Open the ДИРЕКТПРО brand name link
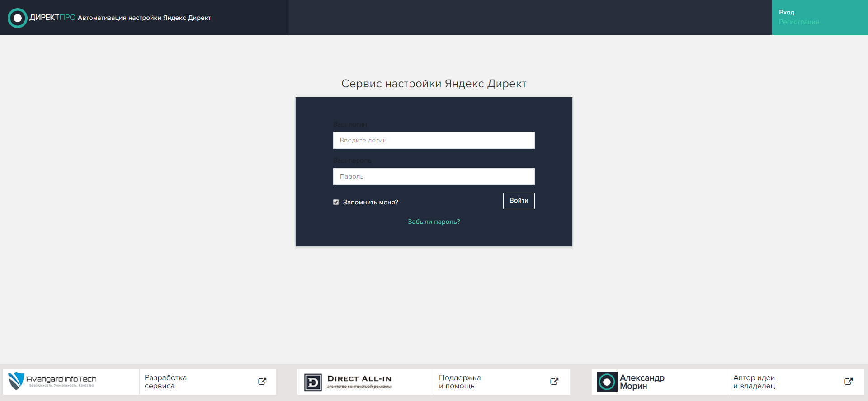 coord(52,18)
